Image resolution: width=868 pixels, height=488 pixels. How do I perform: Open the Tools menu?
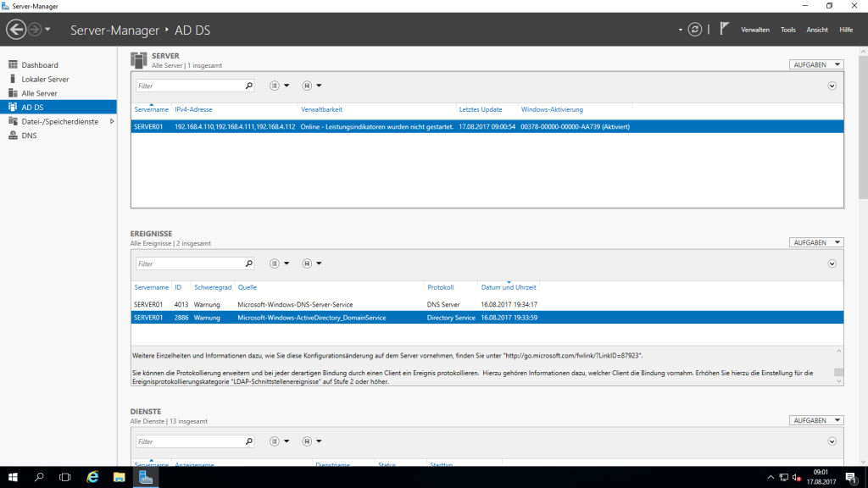pyautogui.click(x=787, y=30)
